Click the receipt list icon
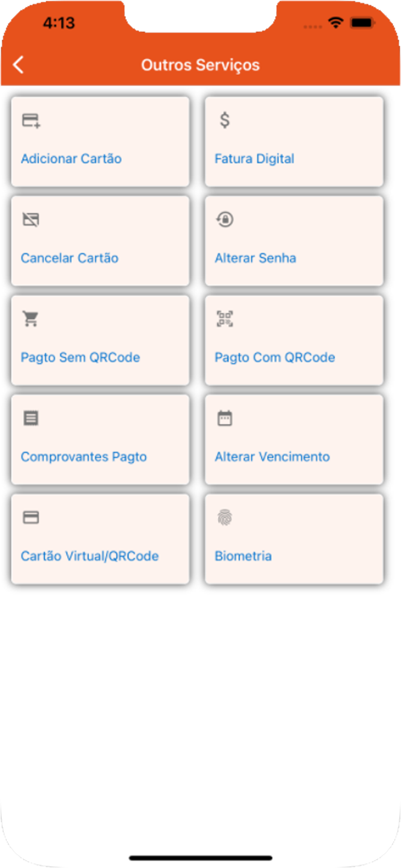The height and width of the screenshot is (868, 401). tap(31, 418)
